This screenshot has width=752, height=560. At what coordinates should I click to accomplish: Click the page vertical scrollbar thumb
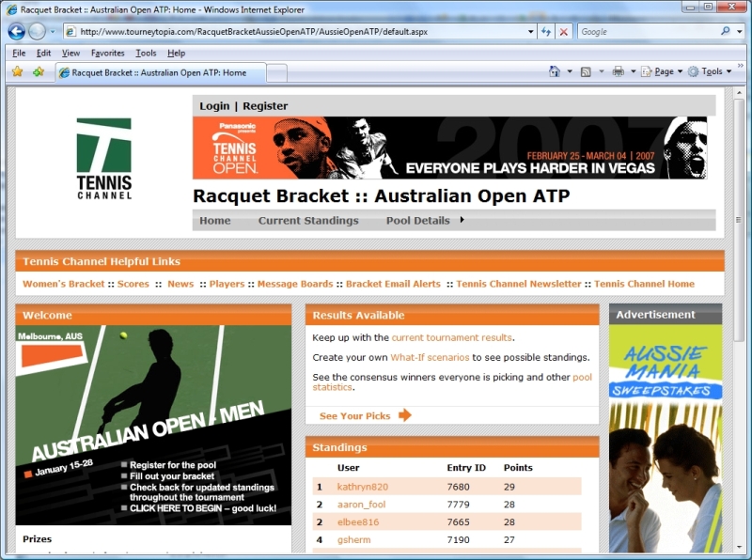tap(739, 220)
